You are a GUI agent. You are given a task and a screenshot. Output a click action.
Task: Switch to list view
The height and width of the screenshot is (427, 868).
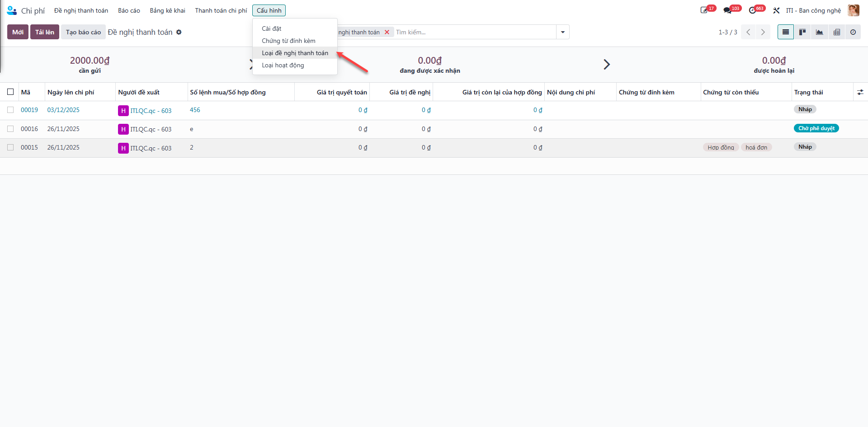pyautogui.click(x=786, y=32)
